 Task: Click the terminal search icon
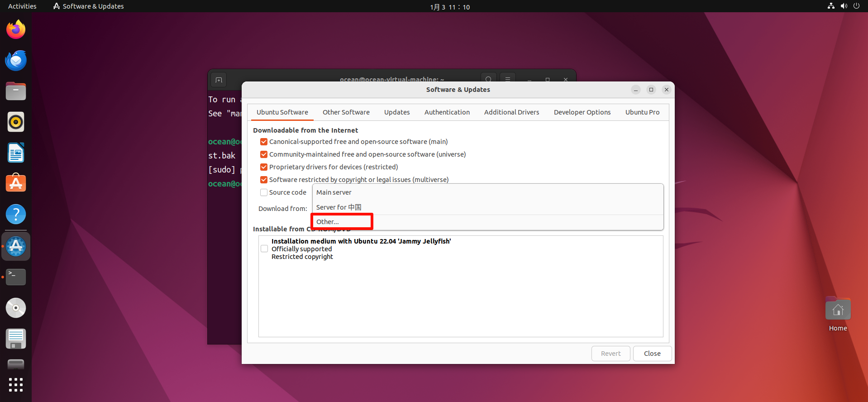[488, 79]
